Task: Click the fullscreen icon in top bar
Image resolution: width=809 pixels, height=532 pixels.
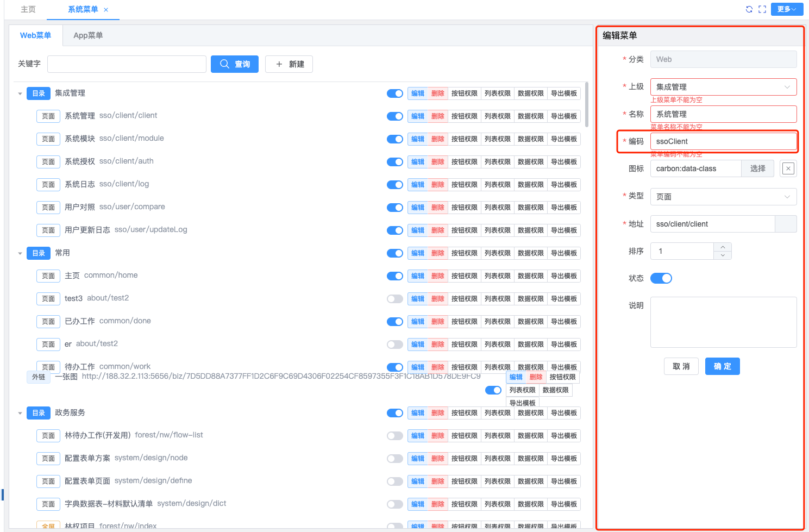Action: click(x=762, y=9)
